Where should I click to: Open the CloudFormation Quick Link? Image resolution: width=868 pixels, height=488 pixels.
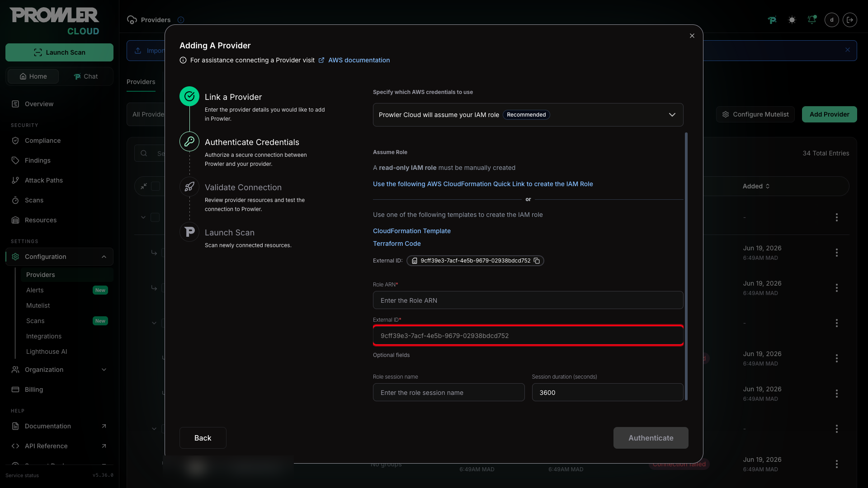point(483,184)
